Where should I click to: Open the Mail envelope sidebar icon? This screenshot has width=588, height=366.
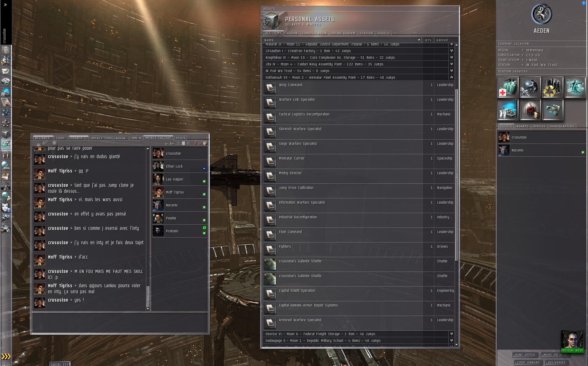pos(6,71)
